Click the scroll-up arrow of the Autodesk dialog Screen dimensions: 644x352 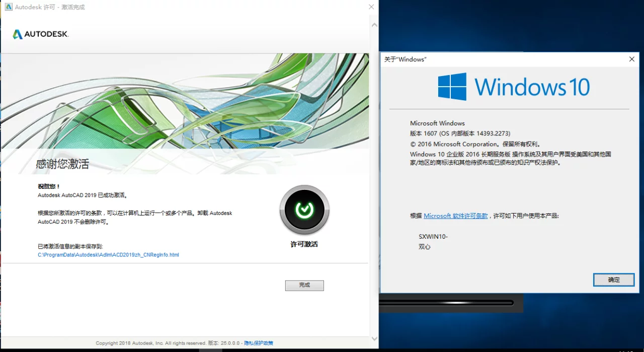coord(374,24)
